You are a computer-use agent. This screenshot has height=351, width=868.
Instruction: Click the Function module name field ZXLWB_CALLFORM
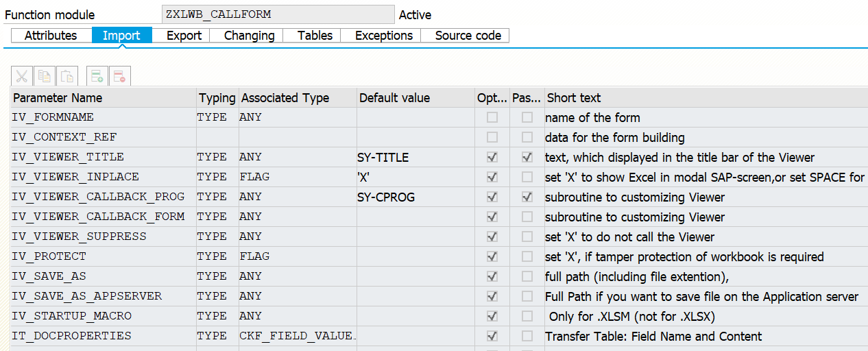pos(278,14)
